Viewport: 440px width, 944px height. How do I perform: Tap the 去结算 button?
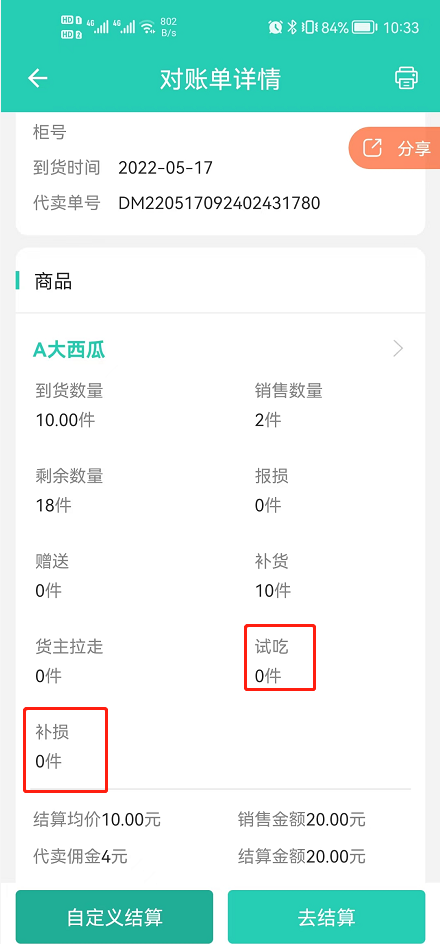pos(326,917)
